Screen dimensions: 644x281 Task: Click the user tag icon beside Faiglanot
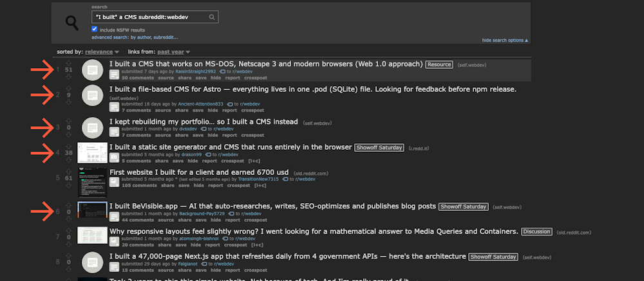(x=205, y=264)
